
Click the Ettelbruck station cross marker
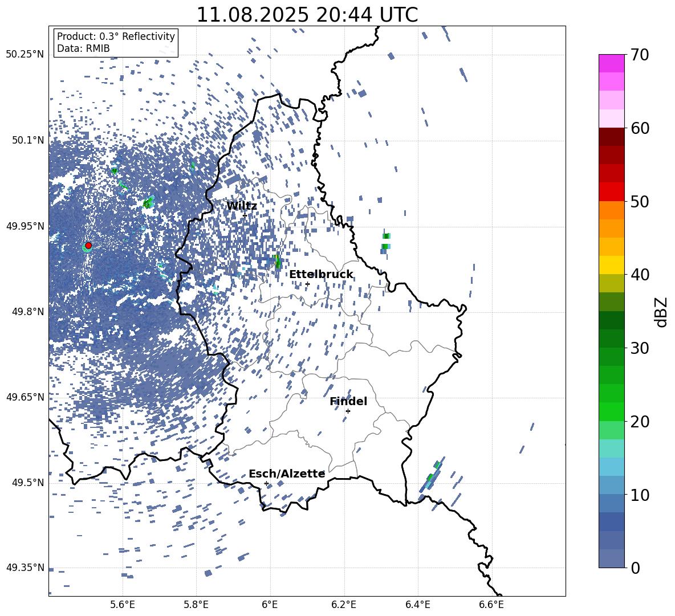(x=307, y=284)
